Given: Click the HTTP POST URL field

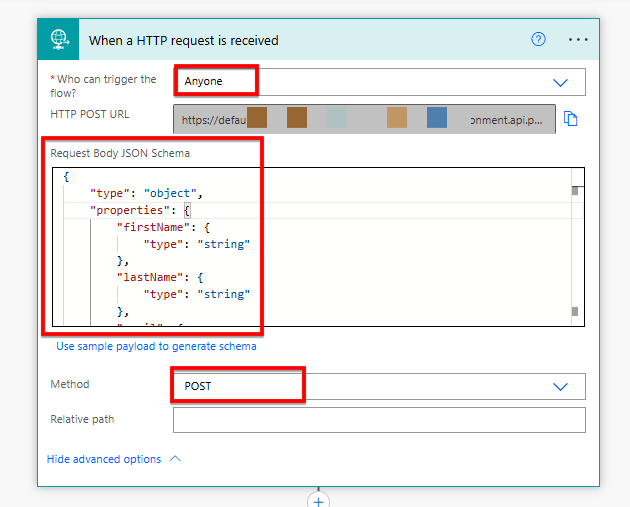Looking at the screenshot, I should click(364, 119).
